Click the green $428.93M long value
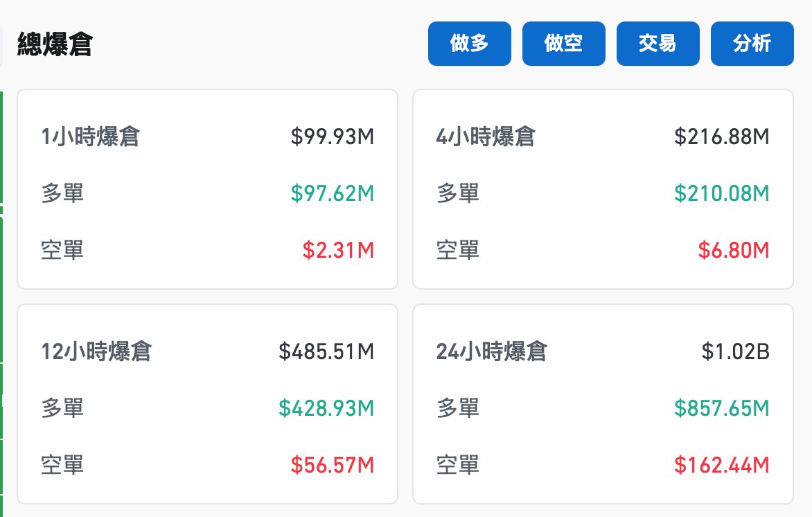This screenshot has width=812, height=517. (326, 408)
